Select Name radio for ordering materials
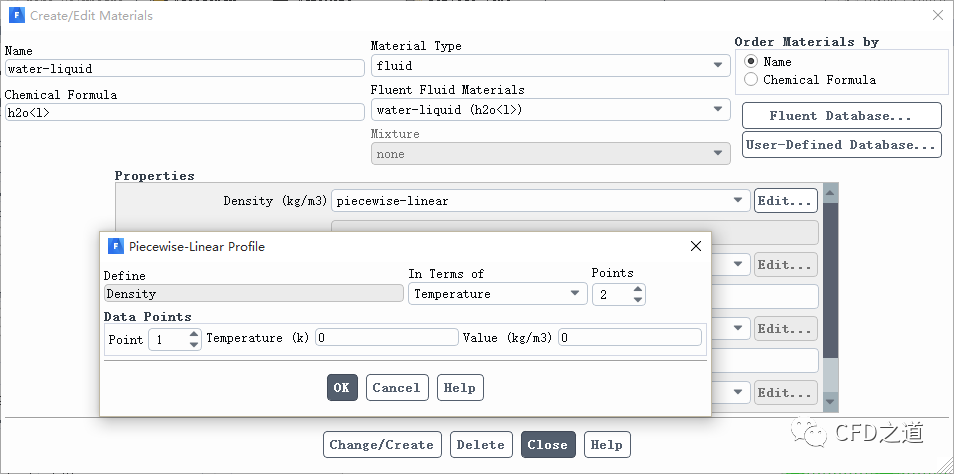The width and height of the screenshot is (954, 474). [x=751, y=61]
